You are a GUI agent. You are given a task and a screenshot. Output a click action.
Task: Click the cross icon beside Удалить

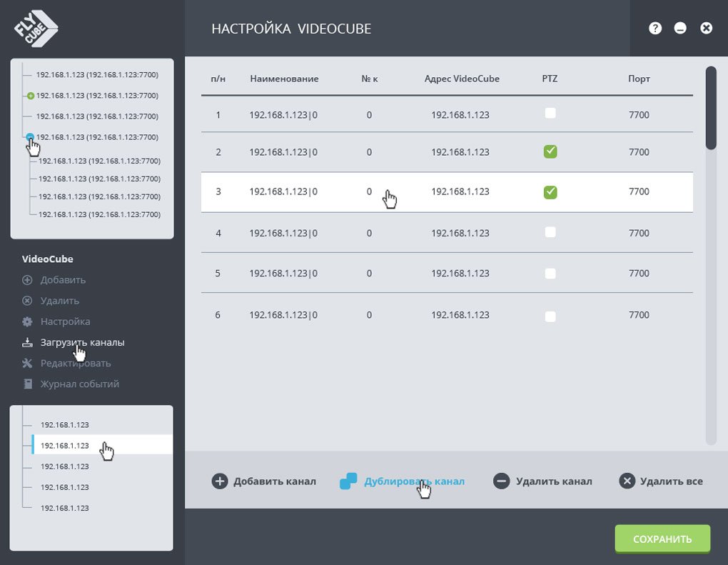27,301
